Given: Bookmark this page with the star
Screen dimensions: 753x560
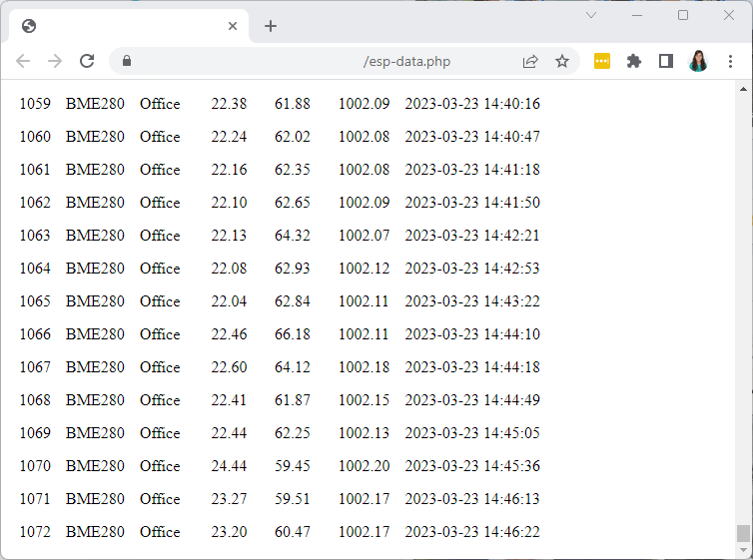Looking at the screenshot, I should tap(562, 61).
